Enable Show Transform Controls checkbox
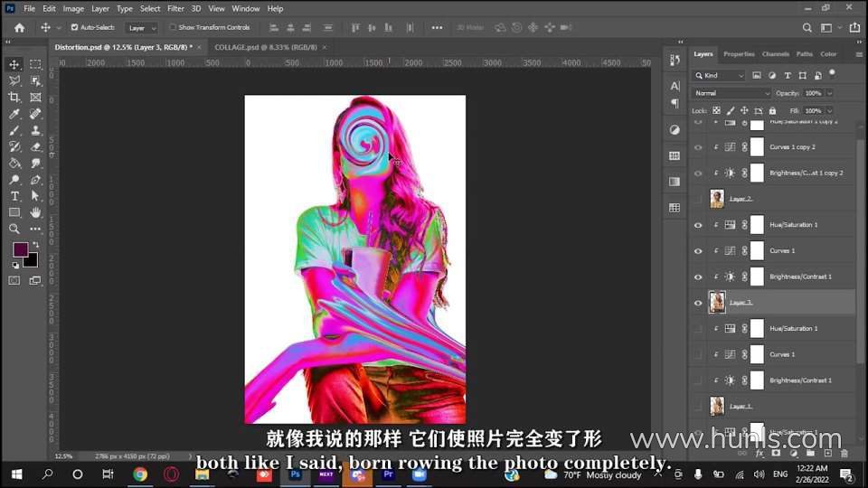 click(x=172, y=27)
